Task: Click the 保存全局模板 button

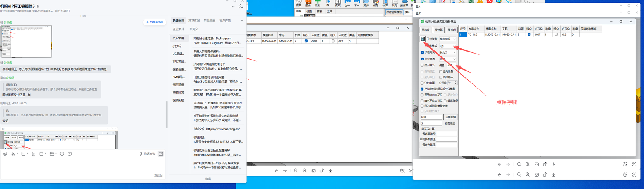Action: (x=394, y=12)
